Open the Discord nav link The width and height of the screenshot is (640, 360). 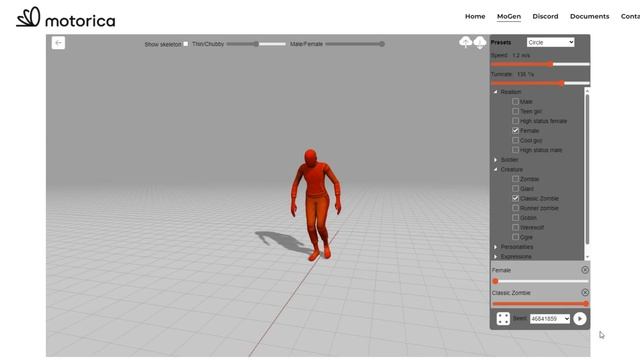click(x=545, y=16)
